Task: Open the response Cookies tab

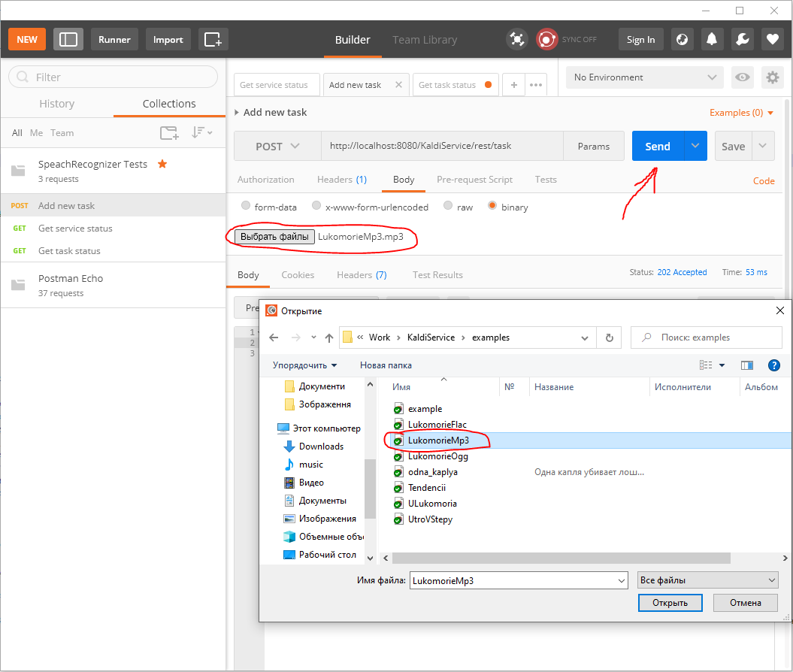Action: [298, 275]
